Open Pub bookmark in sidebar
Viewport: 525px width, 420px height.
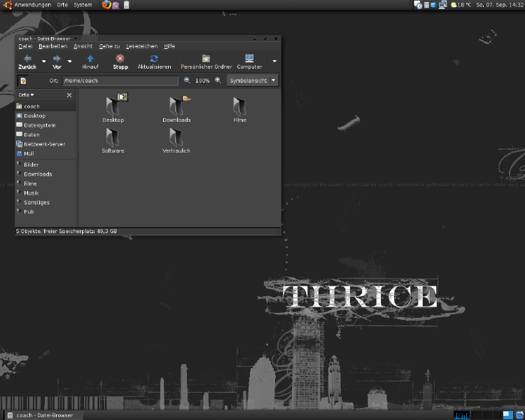(45, 211)
